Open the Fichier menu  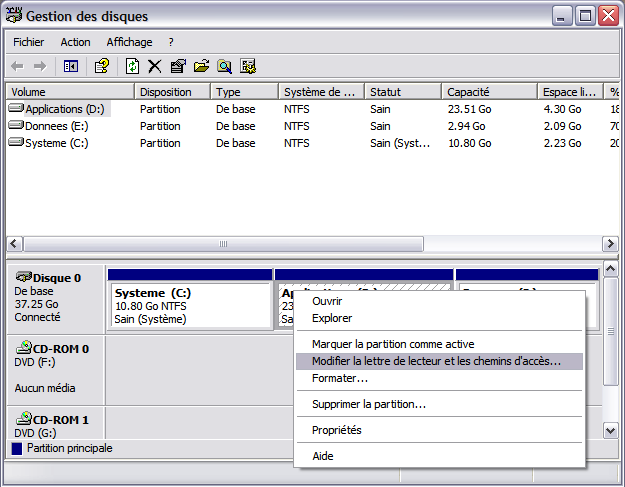tap(28, 42)
